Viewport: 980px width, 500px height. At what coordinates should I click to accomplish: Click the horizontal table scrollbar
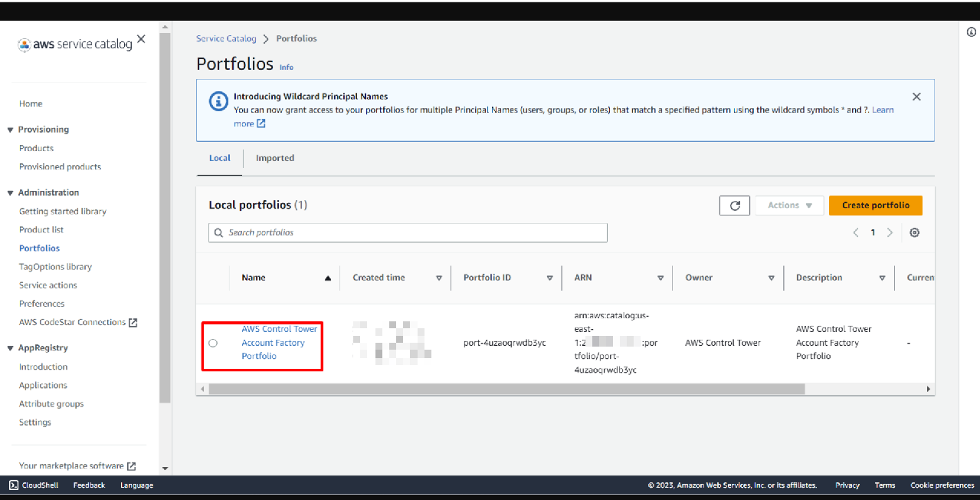[x=506, y=390]
